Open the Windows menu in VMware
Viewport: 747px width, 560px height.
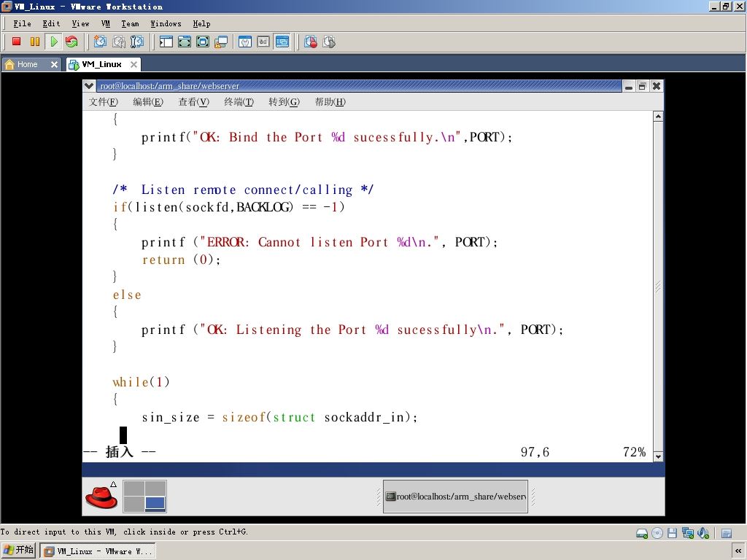166,23
